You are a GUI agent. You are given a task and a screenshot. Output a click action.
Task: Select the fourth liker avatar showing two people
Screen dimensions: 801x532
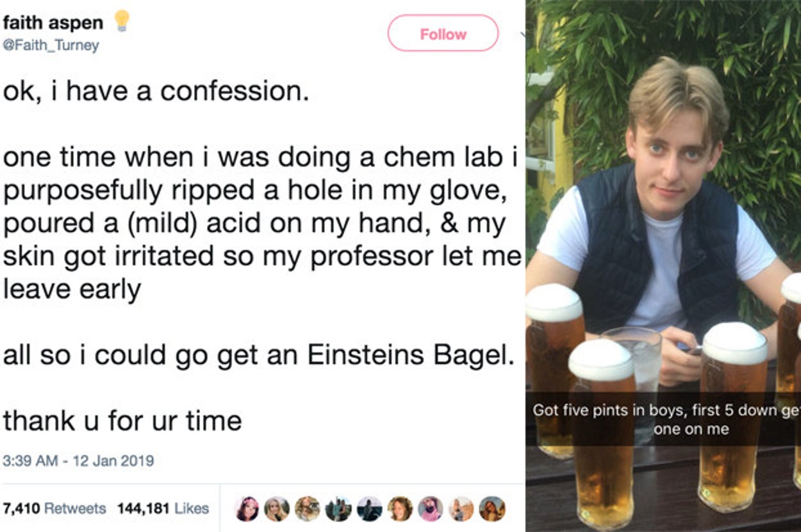(x=338, y=508)
